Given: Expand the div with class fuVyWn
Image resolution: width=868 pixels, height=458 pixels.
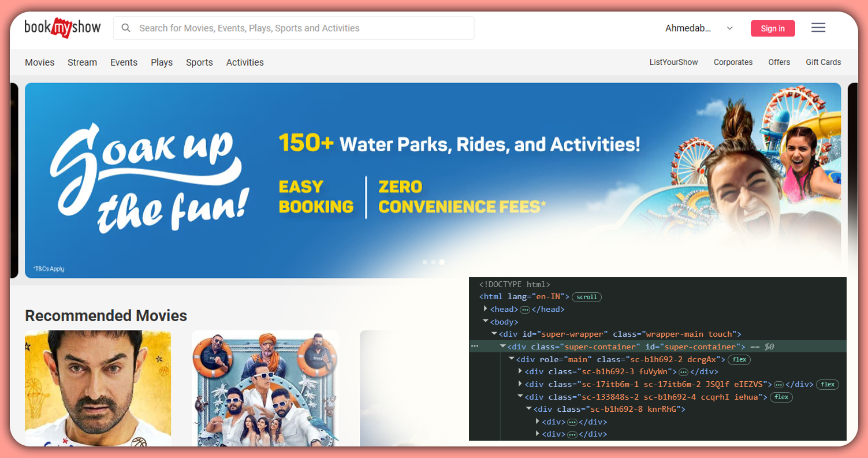Looking at the screenshot, I should [x=520, y=371].
